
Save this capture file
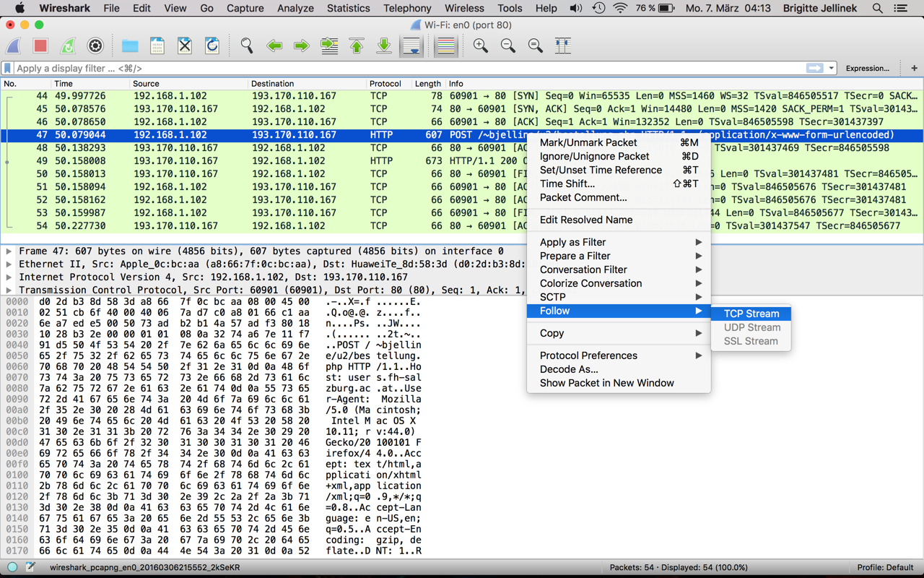(157, 46)
